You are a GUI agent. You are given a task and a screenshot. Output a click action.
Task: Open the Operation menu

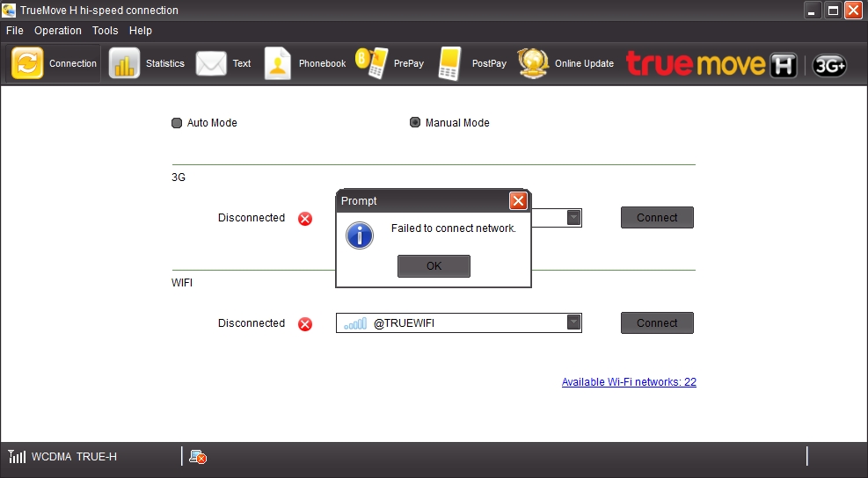tap(57, 31)
